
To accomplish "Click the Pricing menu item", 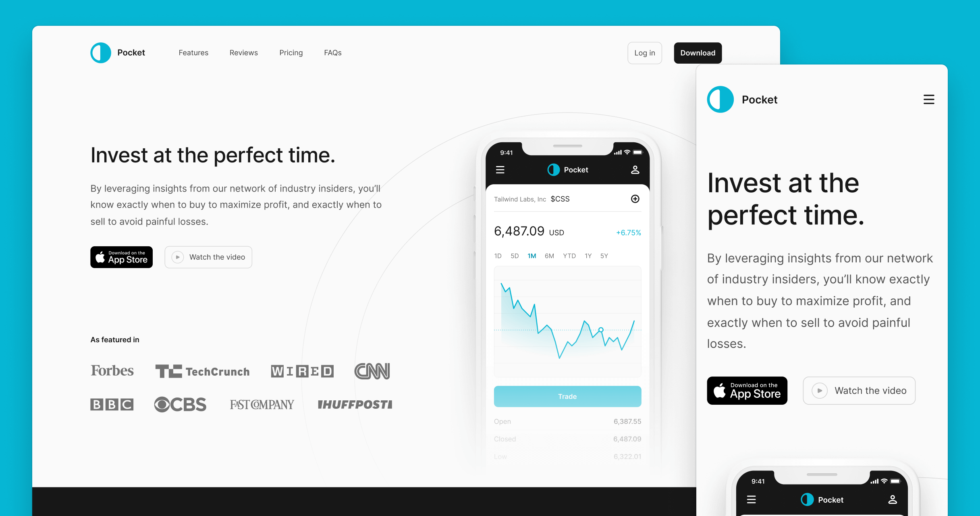I will (x=291, y=52).
